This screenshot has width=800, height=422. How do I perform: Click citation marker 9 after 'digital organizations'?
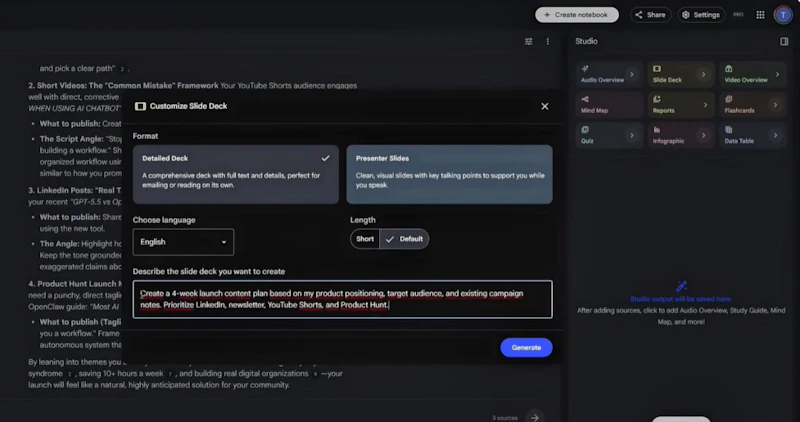click(x=315, y=374)
